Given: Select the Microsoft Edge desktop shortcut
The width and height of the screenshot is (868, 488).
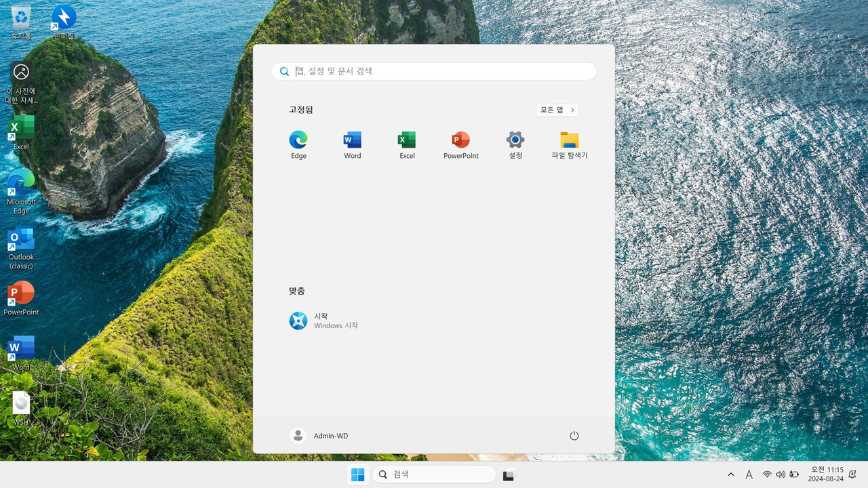Looking at the screenshot, I should coord(21,192).
